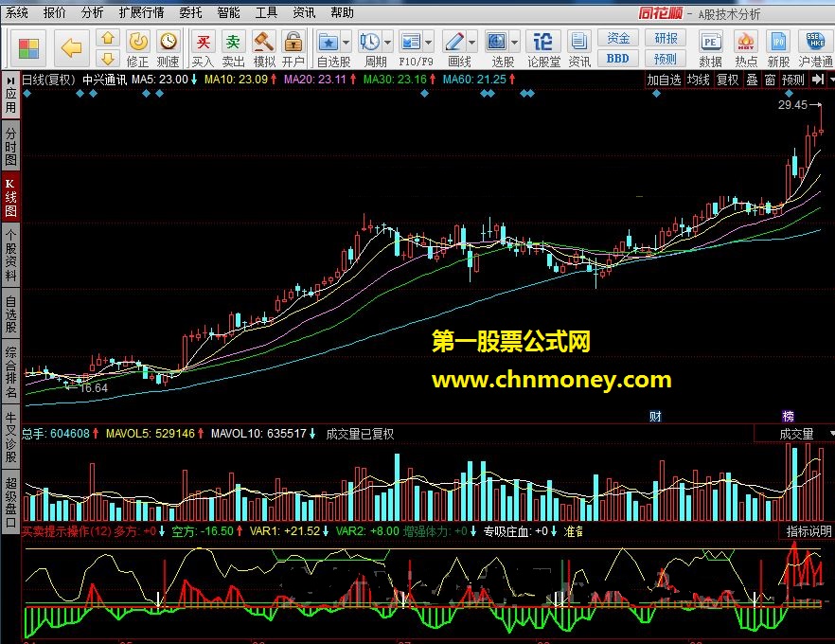Viewport: 835px width, 644px height.
Task: Switch to the 自选股 sidebar tab
Action: [x=10, y=314]
